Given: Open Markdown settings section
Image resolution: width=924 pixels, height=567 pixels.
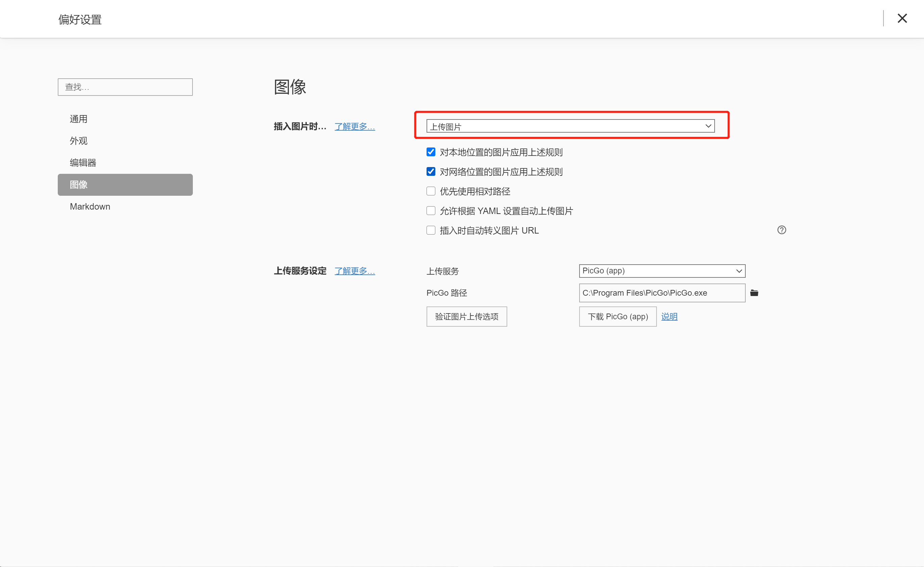Looking at the screenshot, I should [x=90, y=207].
